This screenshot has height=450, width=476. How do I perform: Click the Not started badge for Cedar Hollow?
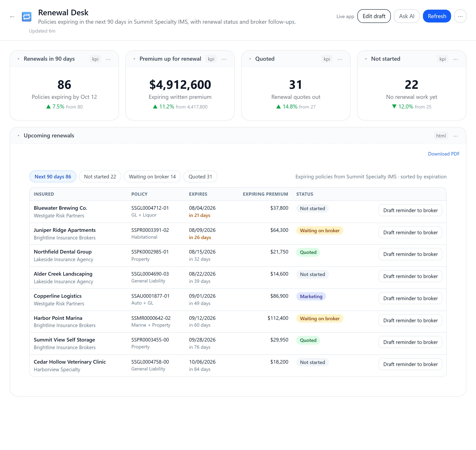click(312, 362)
